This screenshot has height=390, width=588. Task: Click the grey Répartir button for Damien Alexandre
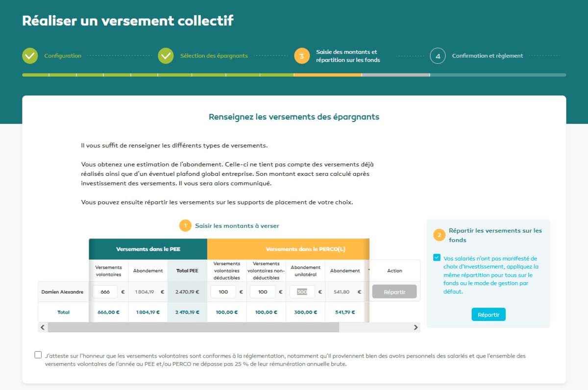394,292
